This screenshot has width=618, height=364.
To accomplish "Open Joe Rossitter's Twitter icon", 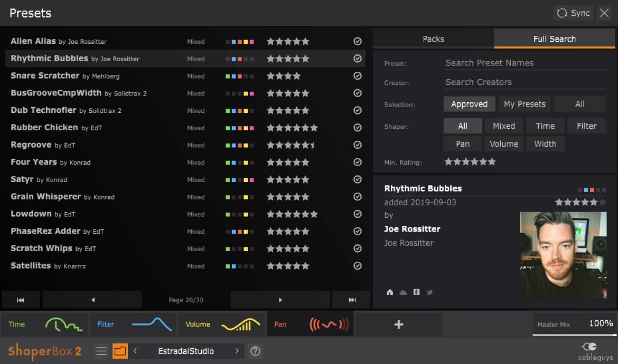I will [x=430, y=292].
